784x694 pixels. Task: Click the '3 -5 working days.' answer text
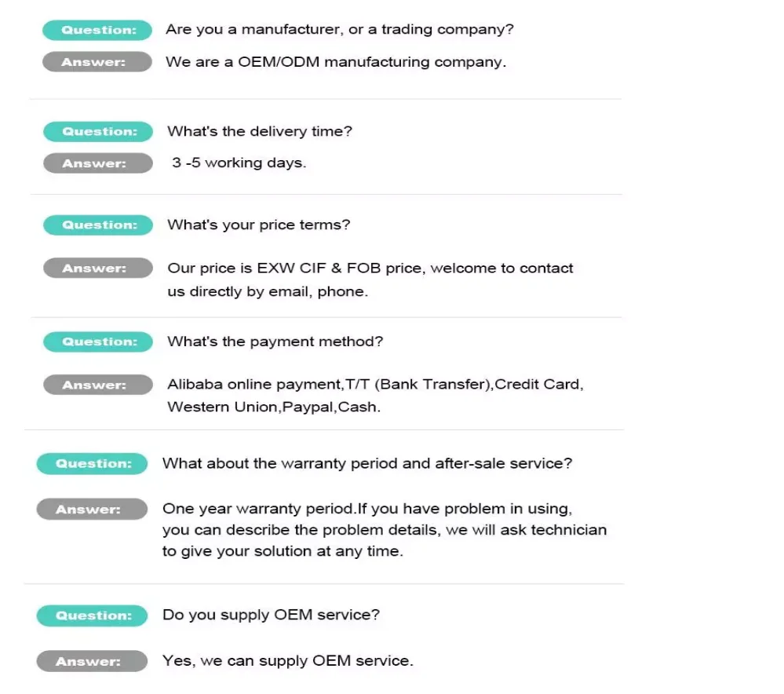point(239,163)
